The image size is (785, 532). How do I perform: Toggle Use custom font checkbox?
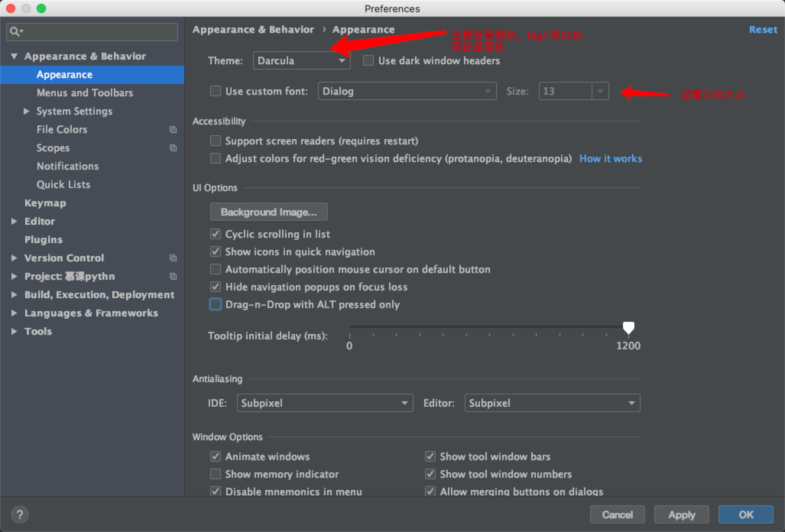(215, 91)
